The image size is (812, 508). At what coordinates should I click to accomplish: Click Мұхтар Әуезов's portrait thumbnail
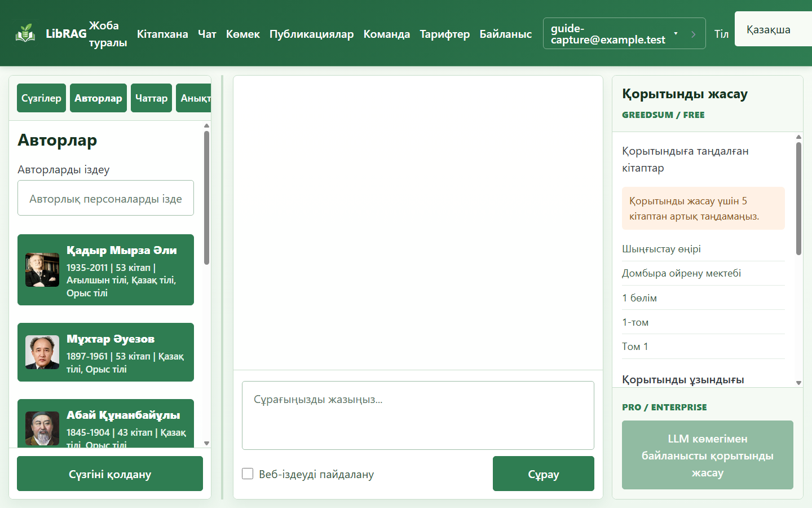click(42, 352)
